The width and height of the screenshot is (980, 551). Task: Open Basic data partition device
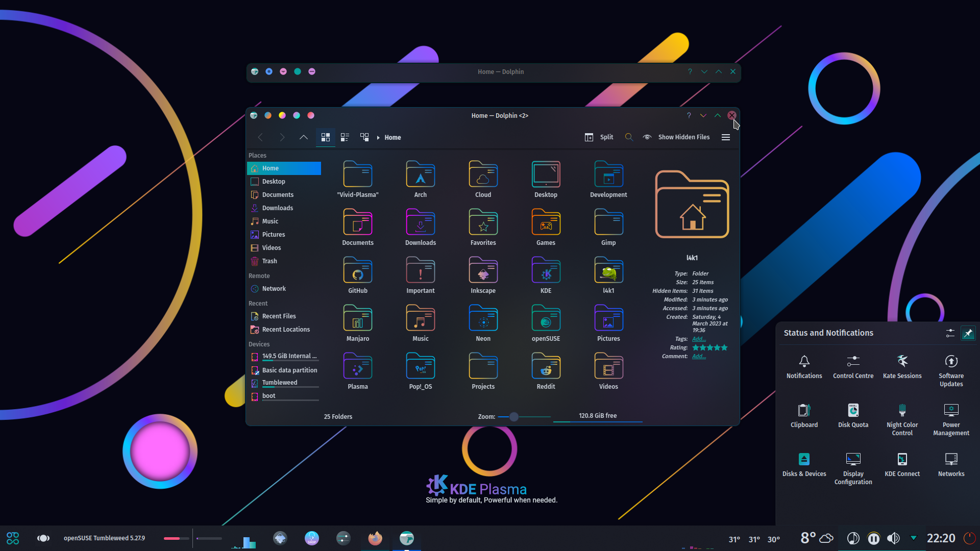point(284,370)
